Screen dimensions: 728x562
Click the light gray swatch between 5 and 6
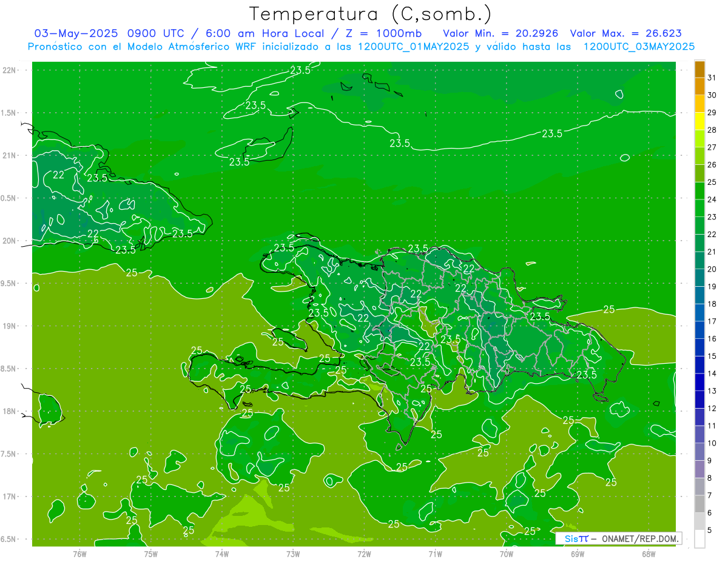click(x=699, y=521)
